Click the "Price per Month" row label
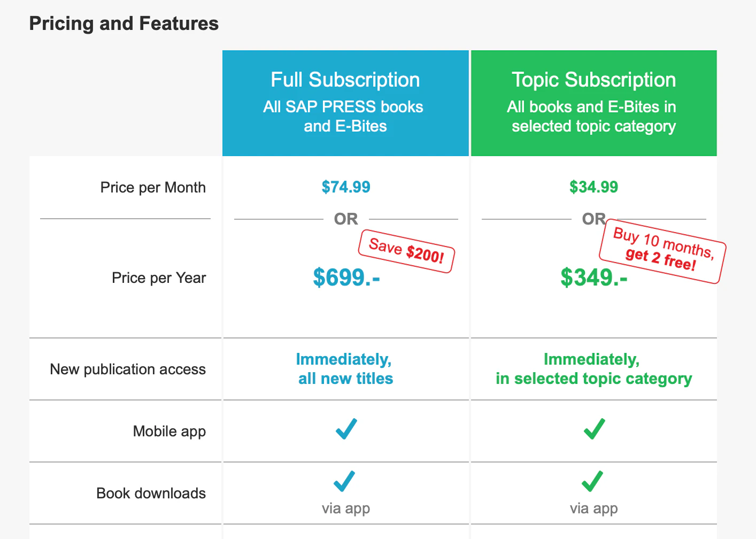 click(x=153, y=188)
